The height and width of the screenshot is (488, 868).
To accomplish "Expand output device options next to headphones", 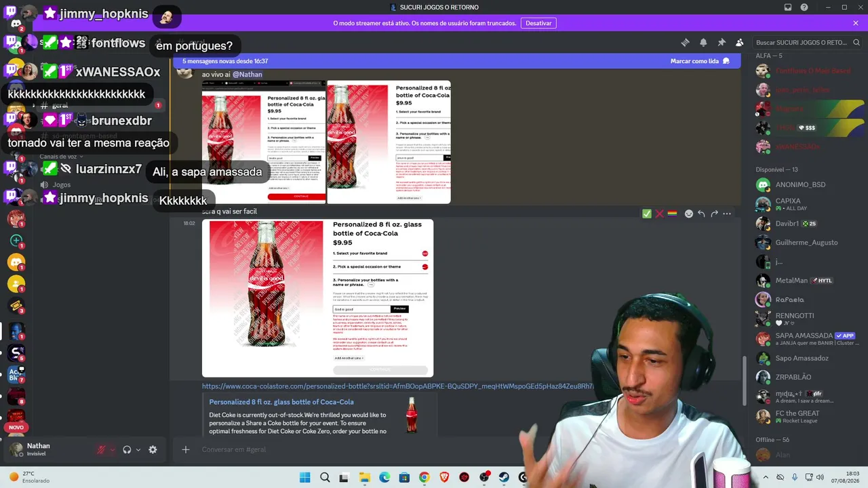I will click(138, 449).
